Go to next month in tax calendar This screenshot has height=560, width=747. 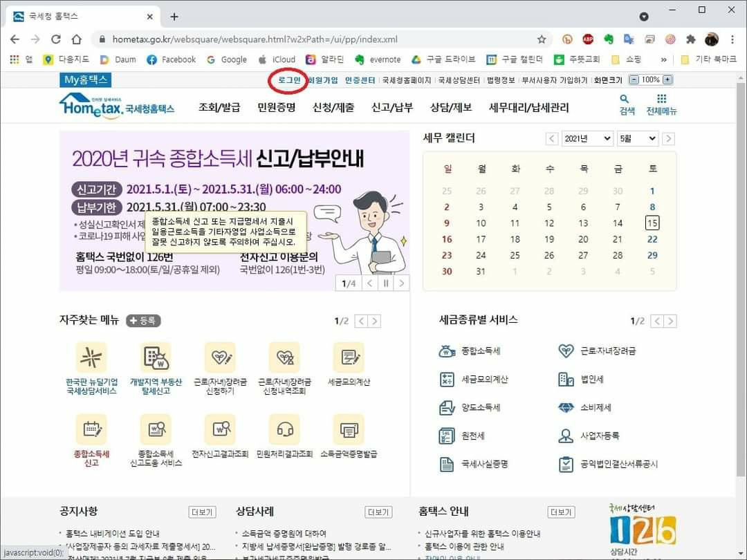pos(668,138)
